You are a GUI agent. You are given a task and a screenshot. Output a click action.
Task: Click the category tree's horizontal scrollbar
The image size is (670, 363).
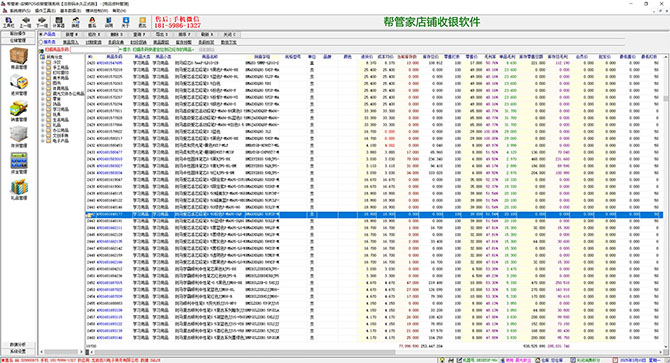[x=61, y=352]
